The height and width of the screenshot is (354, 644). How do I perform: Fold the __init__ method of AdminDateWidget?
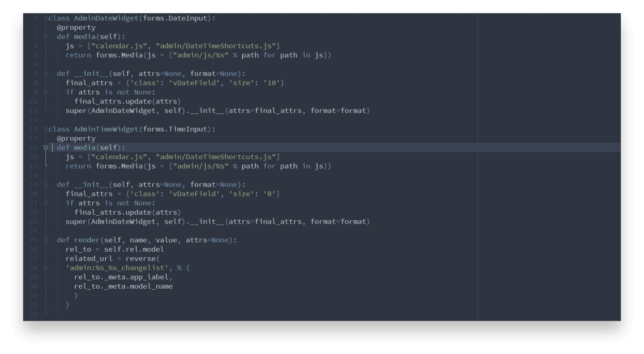(44, 73)
